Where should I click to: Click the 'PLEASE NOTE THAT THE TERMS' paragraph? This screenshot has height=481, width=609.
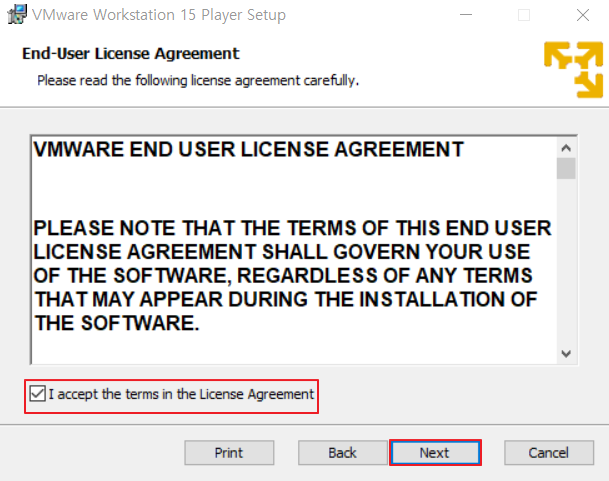tap(292, 275)
